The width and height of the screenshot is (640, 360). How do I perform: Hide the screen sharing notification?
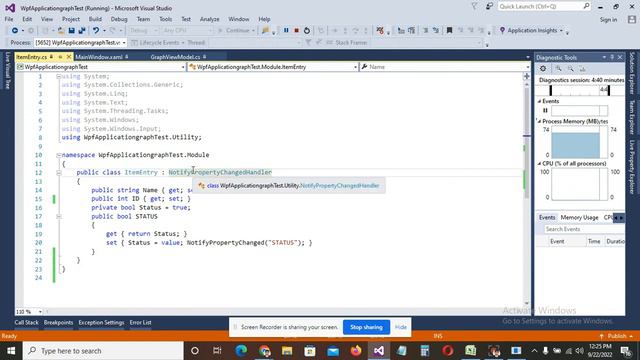pyautogui.click(x=400, y=327)
